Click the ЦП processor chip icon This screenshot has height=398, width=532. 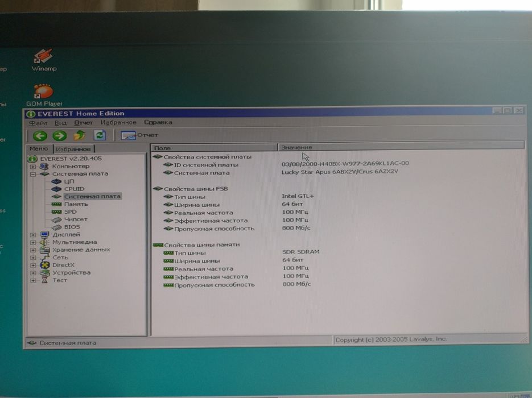56,181
